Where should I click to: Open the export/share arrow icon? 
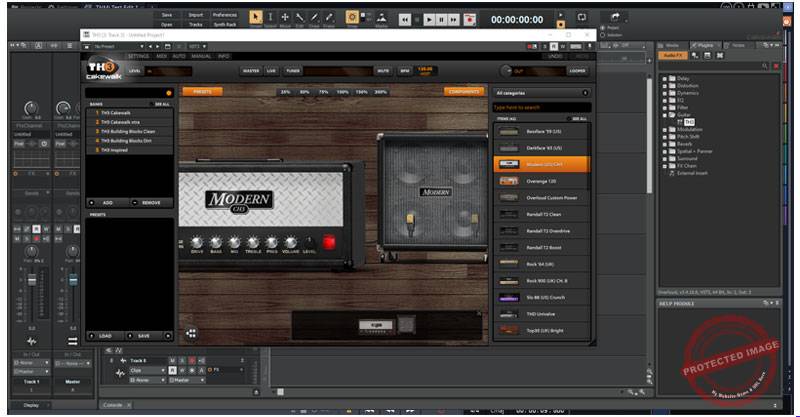point(615,17)
